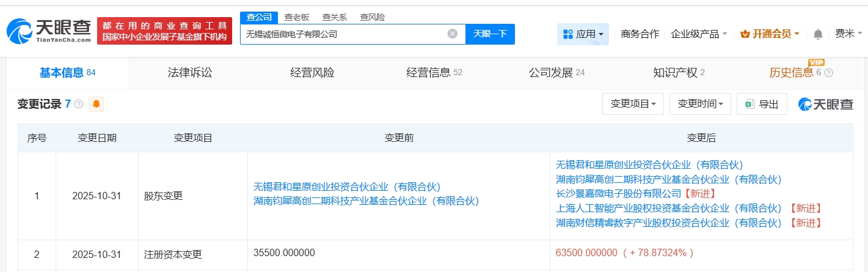Click the orange alert bell beside 变更记录
Viewport: 868px width, 272px height.
(x=96, y=105)
